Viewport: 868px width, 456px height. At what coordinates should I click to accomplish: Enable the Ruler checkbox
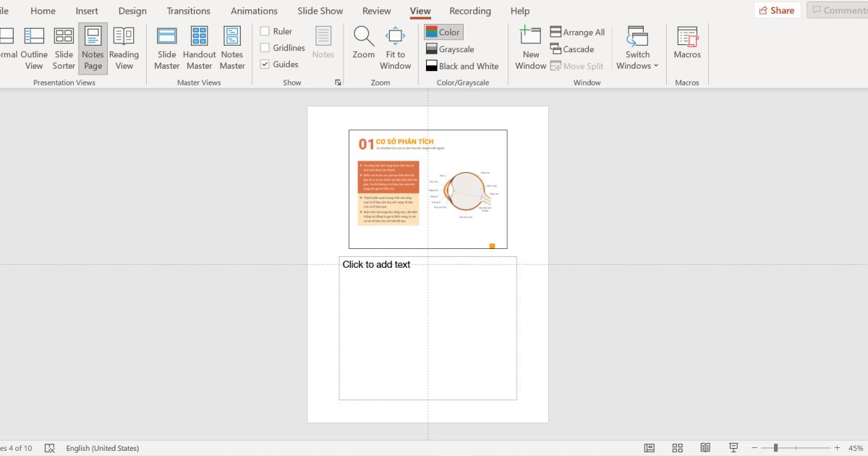tap(265, 31)
